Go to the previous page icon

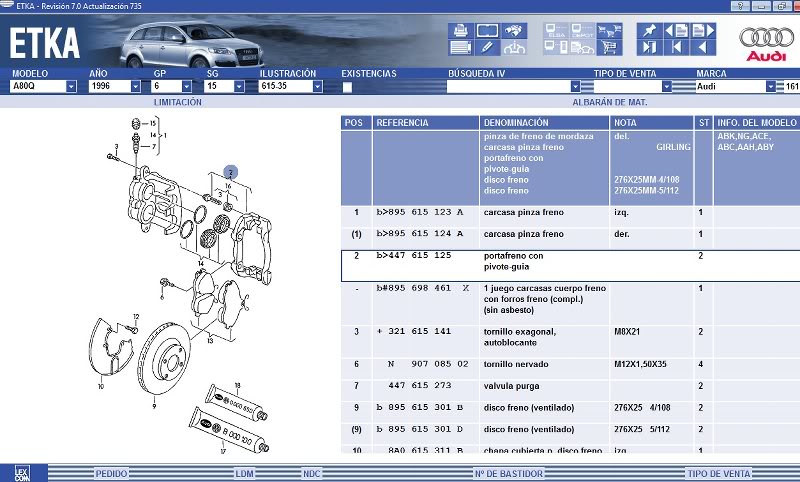(x=677, y=30)
